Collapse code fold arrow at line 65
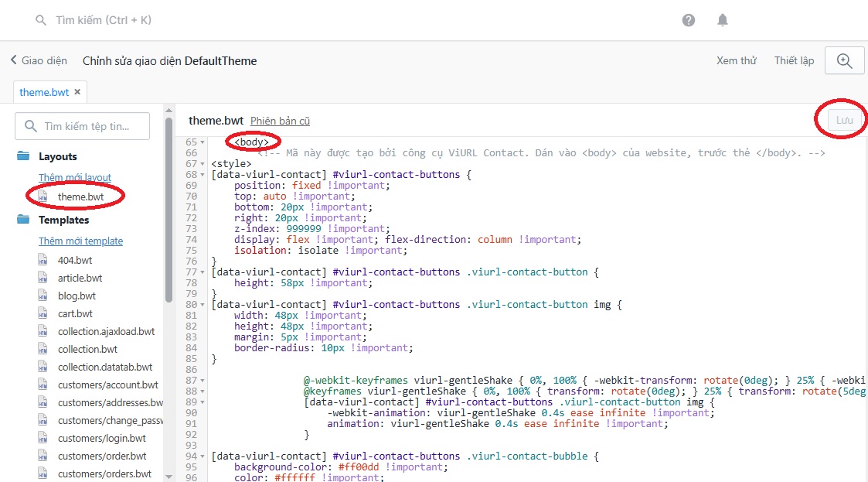The image size is (868, 482). coord(203,142)
